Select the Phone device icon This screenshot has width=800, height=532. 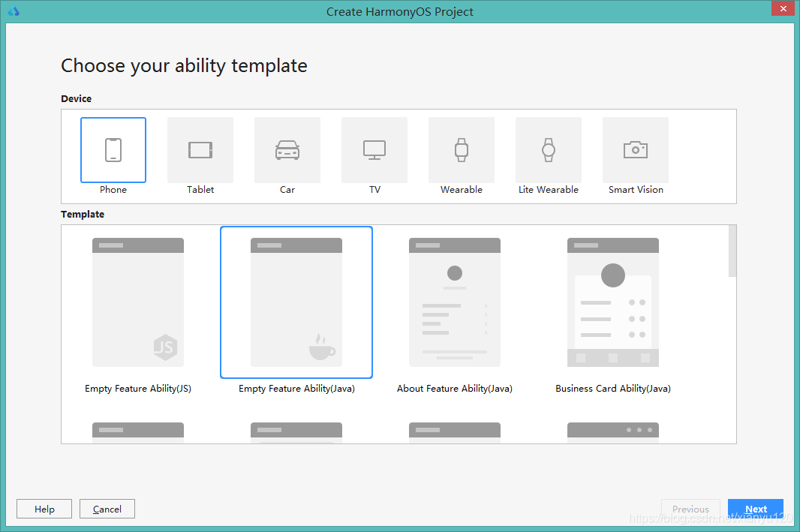pyautogui.click(x=113, y=150)
